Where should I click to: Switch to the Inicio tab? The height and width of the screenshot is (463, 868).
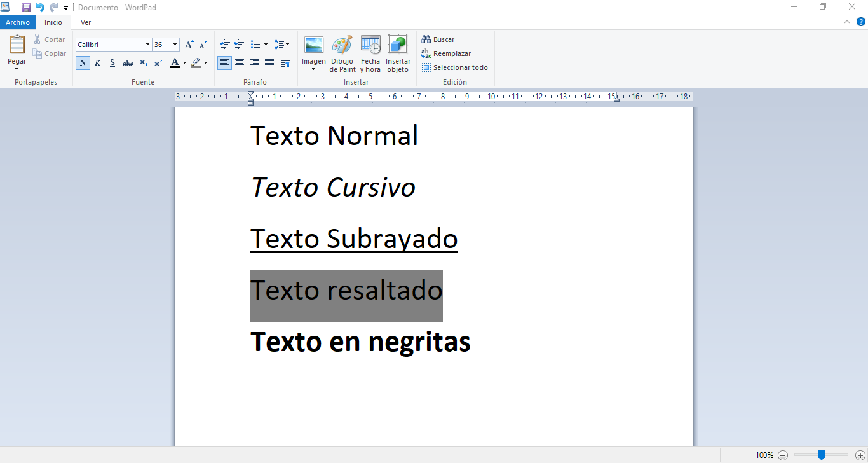coord(53,22)
